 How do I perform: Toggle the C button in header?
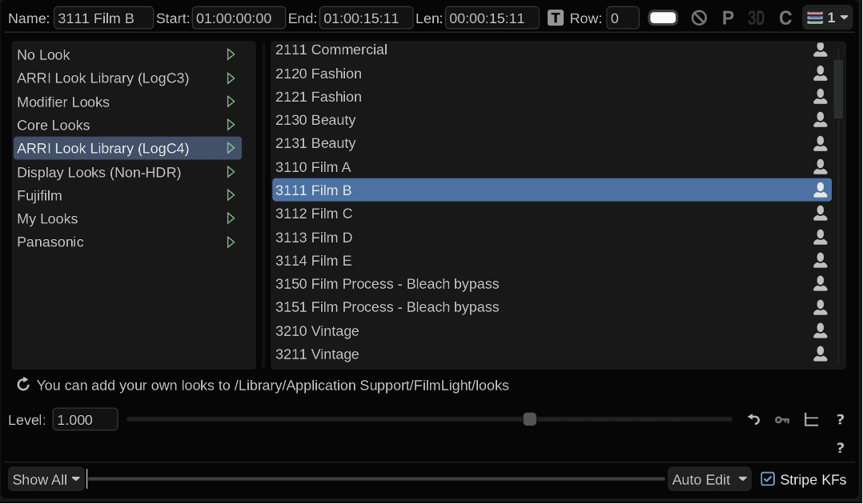(785, 18)
